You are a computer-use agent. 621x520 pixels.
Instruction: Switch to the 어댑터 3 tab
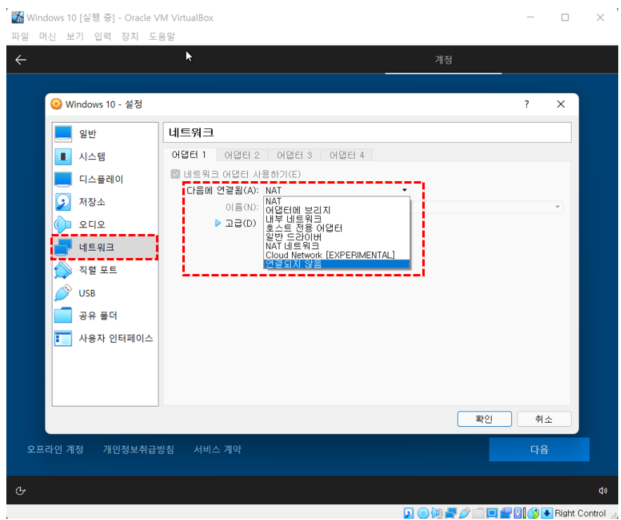(294, 155)
